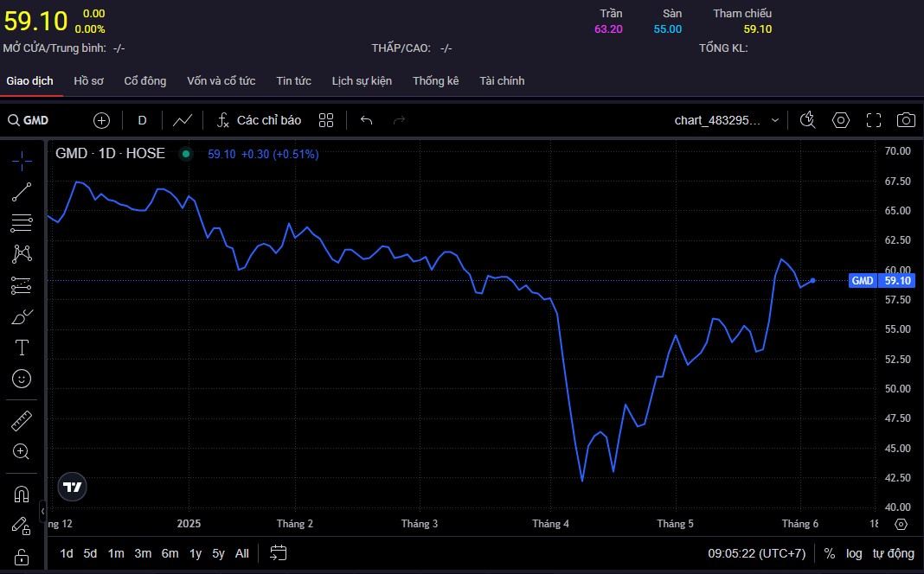
Task: Open indicator templates grid icon
Action: [326, 120]
